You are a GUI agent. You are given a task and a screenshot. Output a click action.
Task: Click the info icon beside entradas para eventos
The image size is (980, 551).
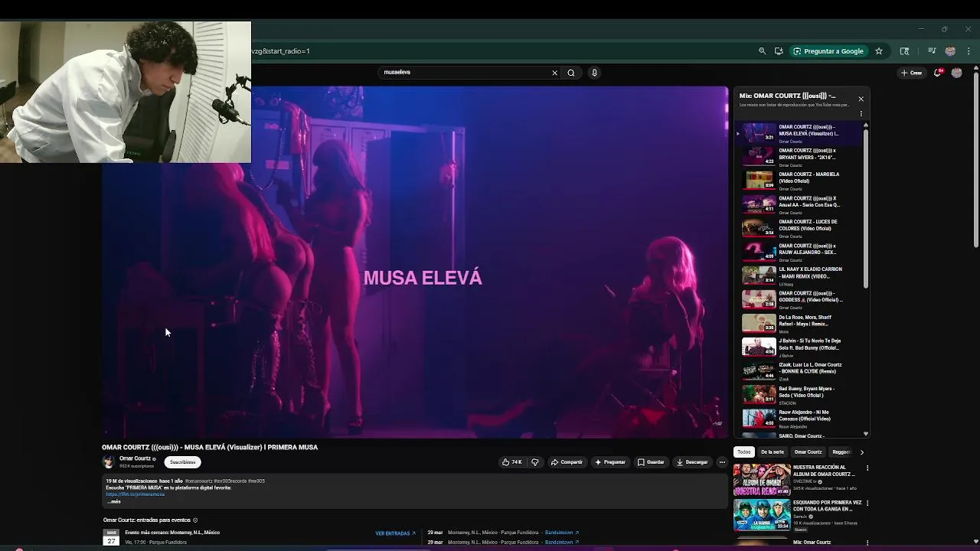coord(195,520)
